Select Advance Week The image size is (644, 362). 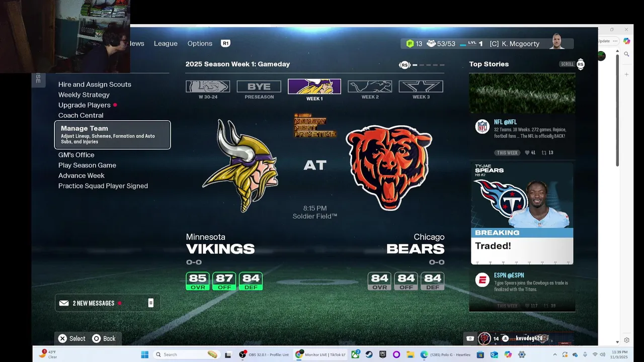click(x=82, y=175)
